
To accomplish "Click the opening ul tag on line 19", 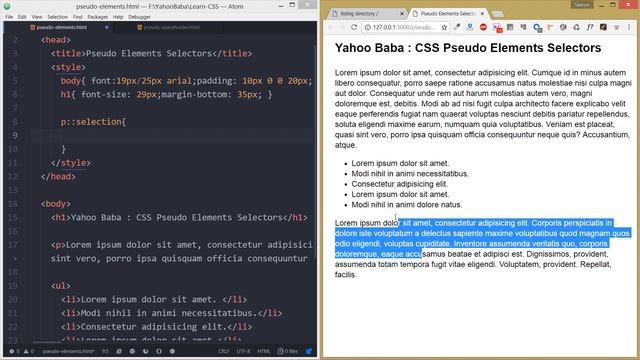I will click(61, 286).
